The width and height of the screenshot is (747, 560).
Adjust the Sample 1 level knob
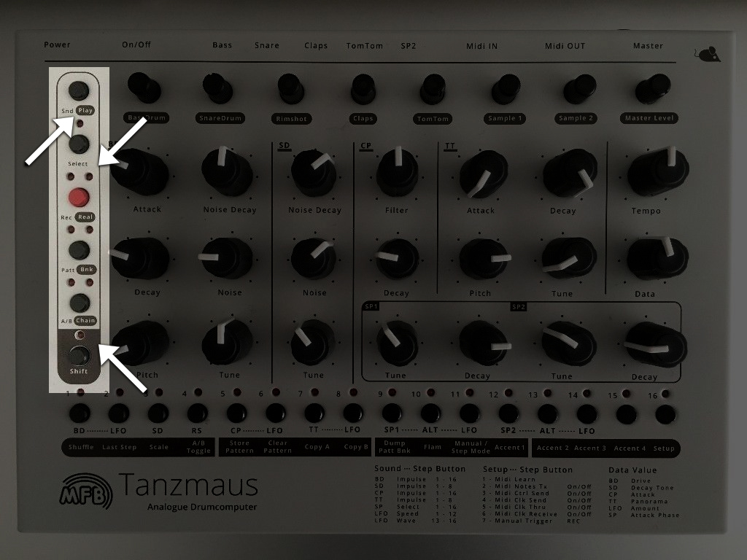(x=506, y=89)
